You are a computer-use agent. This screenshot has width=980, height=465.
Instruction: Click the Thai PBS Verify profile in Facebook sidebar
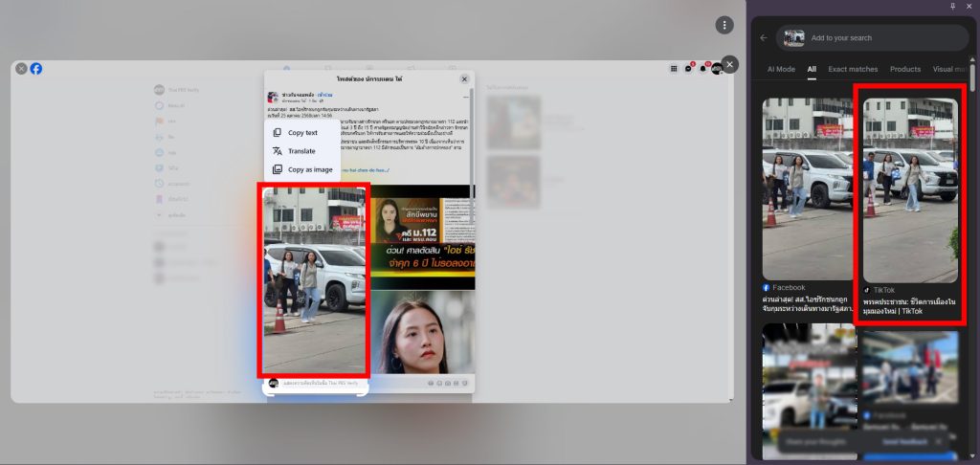pyautogui.click(x=176, y=90)
